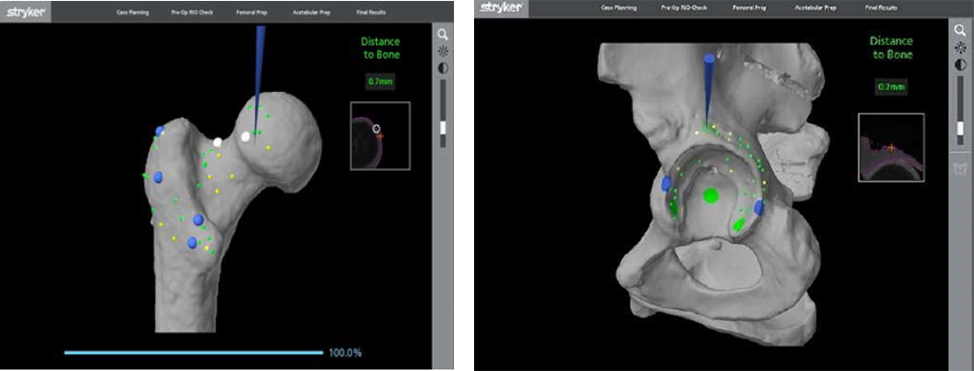This screenshot has height=371, width=974.
Task: Select the large green sphere inside the acetabulum
Action: tap(710, 196)
